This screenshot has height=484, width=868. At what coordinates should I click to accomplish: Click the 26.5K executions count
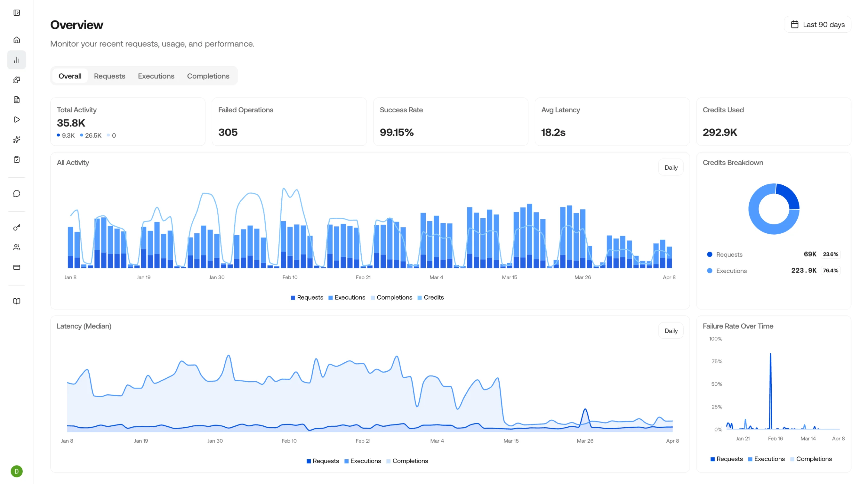pos(93,135)
